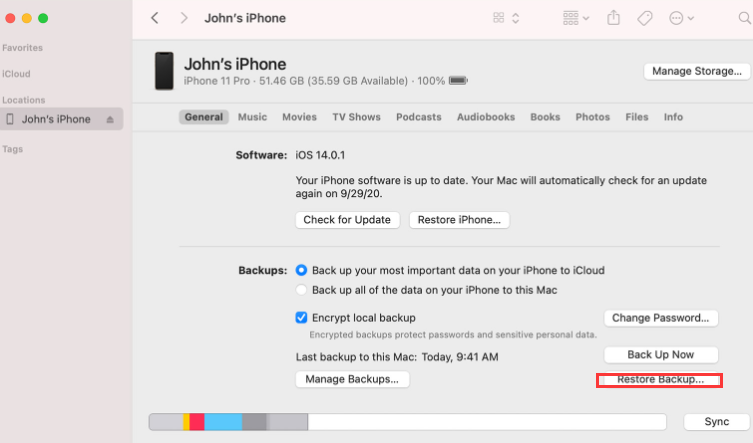Viewport: 753px width, 443px height.
Task: Click the forward navigation arrow
Action: (x=183, y=18)
